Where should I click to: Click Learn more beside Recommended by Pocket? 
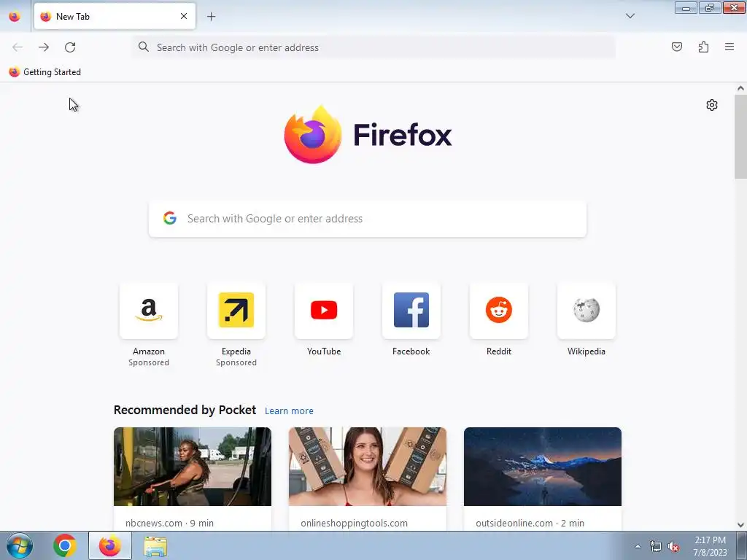289,411
